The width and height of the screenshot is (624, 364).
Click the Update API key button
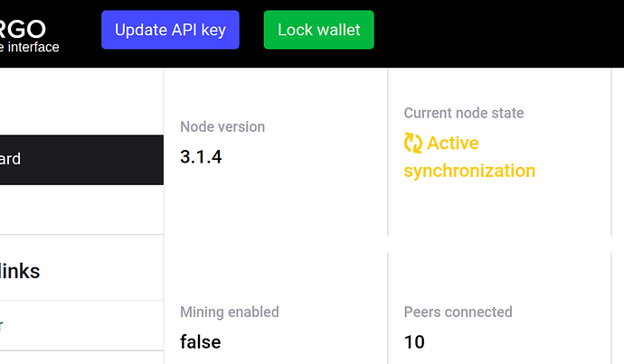coord(170,30)
